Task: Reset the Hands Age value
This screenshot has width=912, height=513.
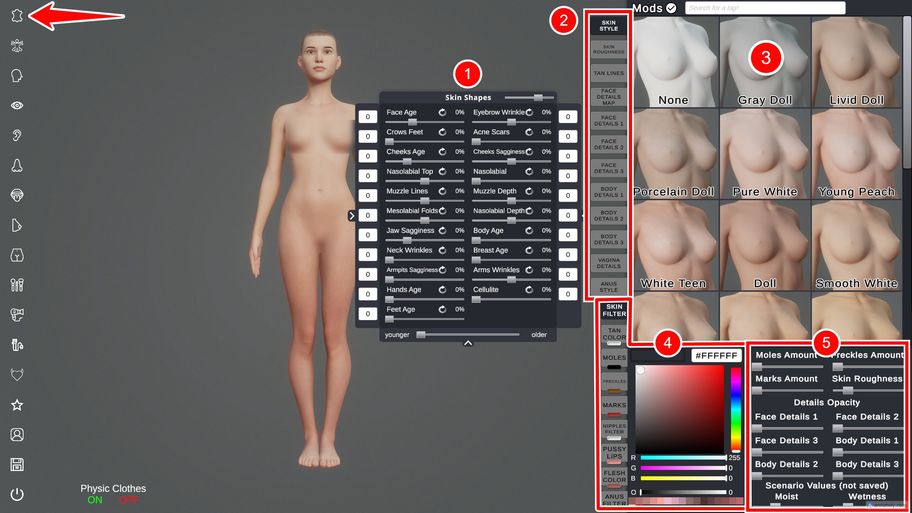Action: [x=443, y=290]
